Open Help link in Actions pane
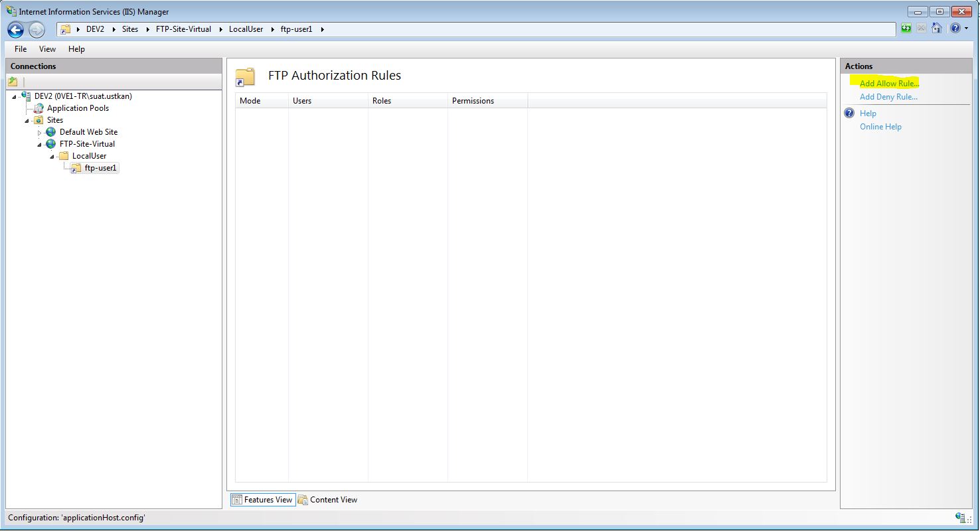Screen dimensions: 980x531 [868, 114]
